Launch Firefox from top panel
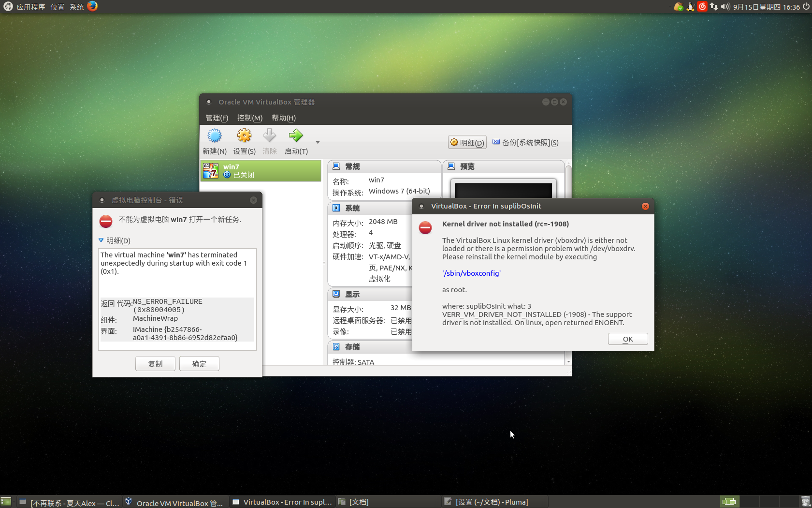The width and height of the screenshot is (812, 508). coord(92,6)
